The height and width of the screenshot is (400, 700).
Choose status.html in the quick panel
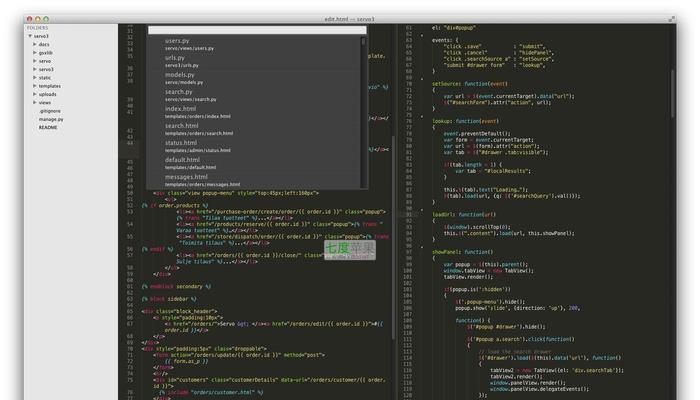pyautogui.click(x=254, y=146)
